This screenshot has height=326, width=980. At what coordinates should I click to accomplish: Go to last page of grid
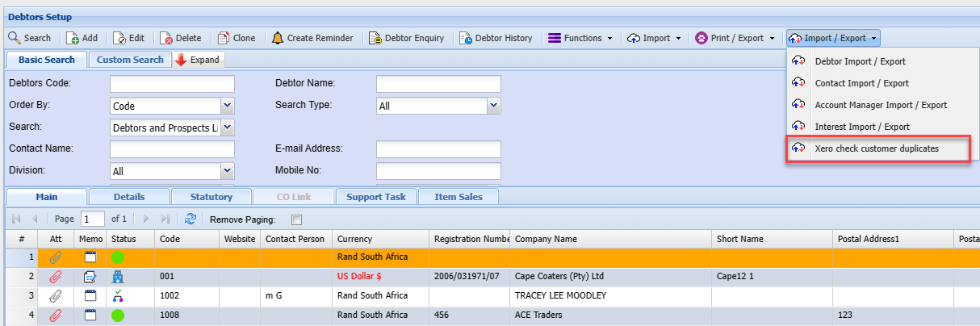[165, 219]
